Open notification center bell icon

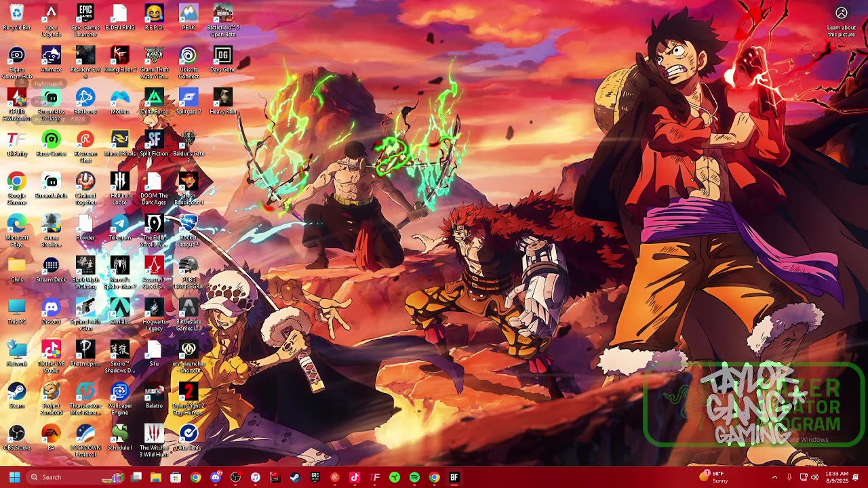pos(856,477)
